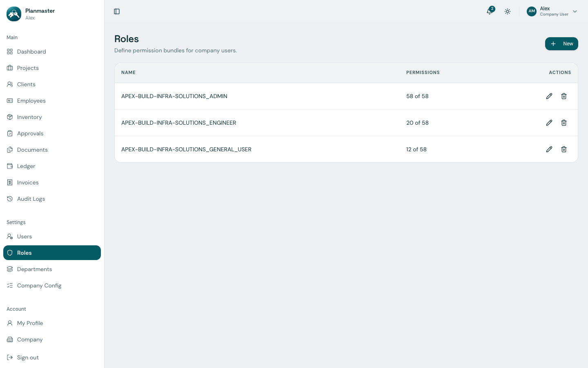The height and width of the screenshot is (368, 588).
Task: Open the notifications bell
Action: [x=490, y=11]
